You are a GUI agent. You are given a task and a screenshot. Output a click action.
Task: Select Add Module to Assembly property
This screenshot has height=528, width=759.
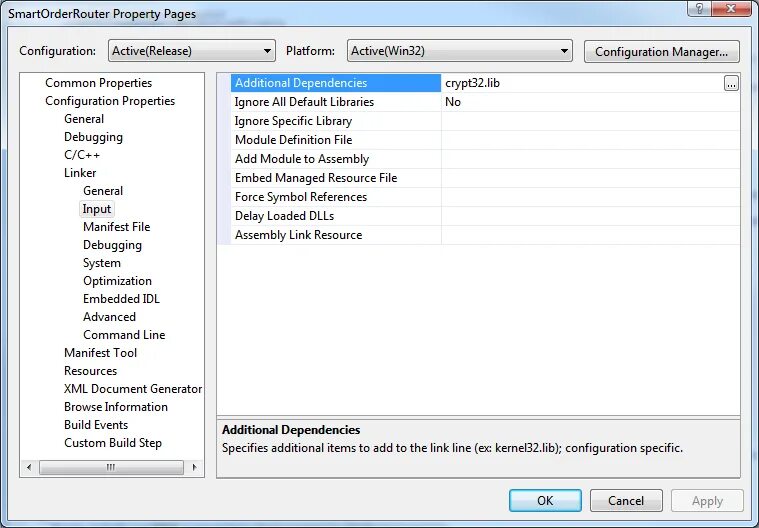point(335,159)
